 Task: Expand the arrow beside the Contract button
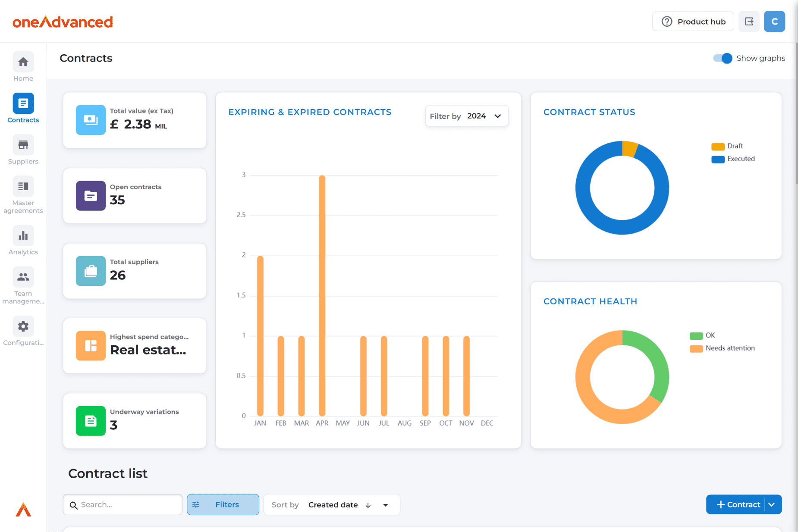tap(772, 504)
